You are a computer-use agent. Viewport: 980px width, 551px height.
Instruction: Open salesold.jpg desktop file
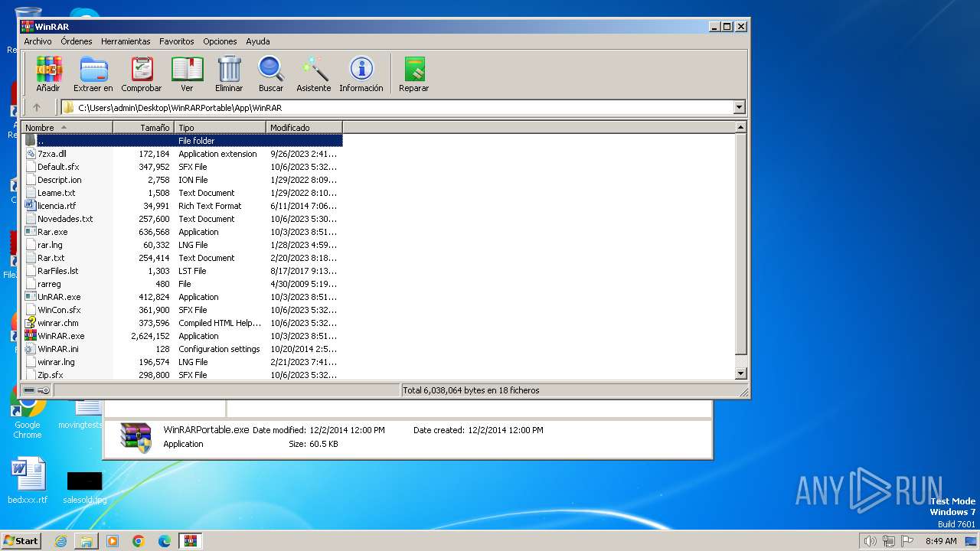point(84,487)
